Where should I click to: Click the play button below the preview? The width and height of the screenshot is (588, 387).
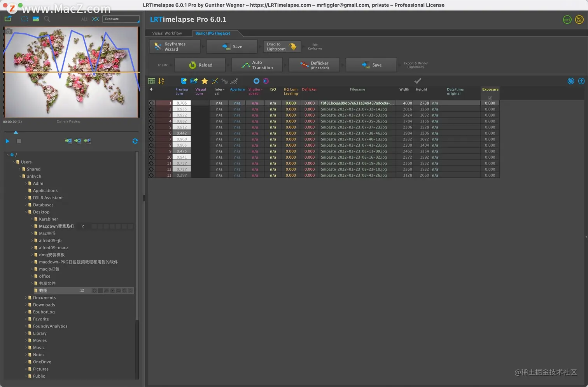coord(7,141)
